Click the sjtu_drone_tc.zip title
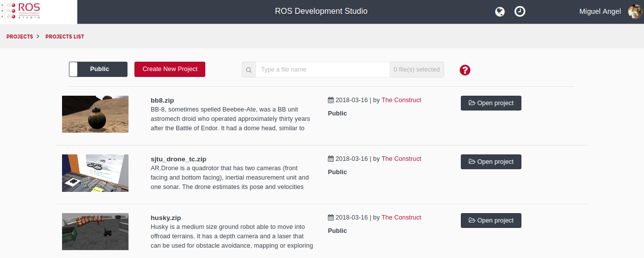Screen dimensions: 644x258 (x=178, y=159)
